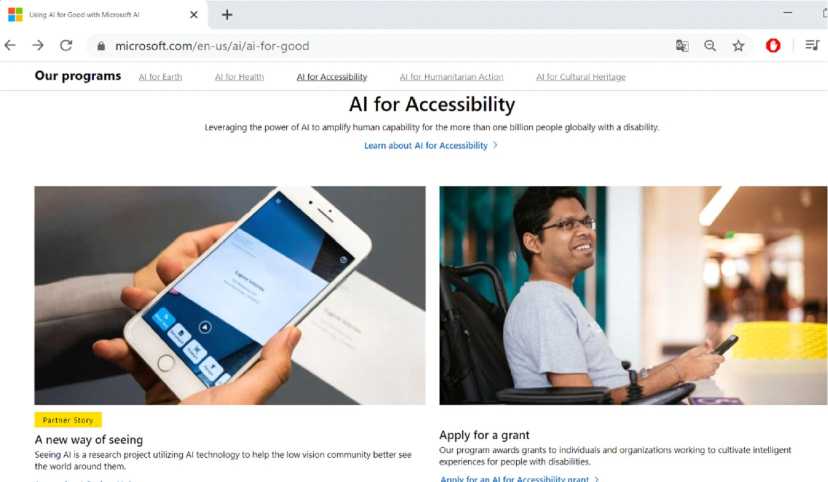Click the lock icon in the address bar
Viewport: 828px width, 482px height.
(101, 46)
